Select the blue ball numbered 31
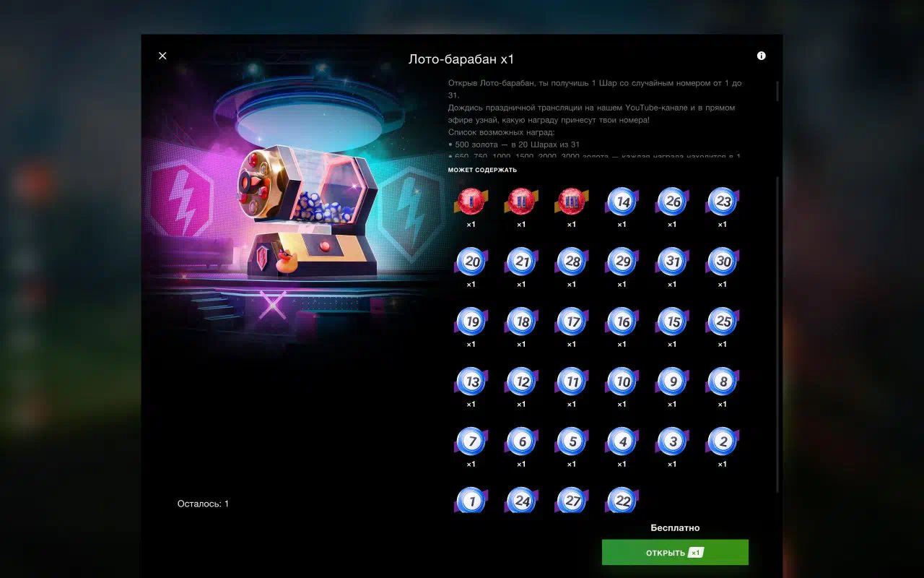The height and width of the screenshot is (578, 924). click(x=672, y=262)
